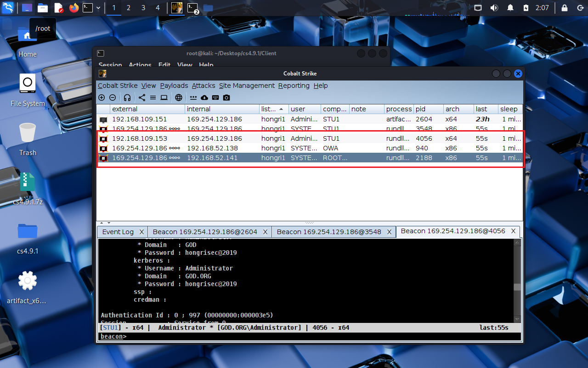The height and width of the screenshot is (368, 588).
Task: Click the sleep column header
Action: [x=510, y=109]
